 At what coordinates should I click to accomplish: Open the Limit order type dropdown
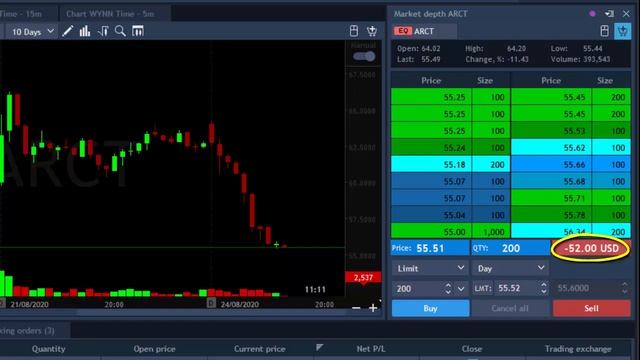(x=430, y=268)
